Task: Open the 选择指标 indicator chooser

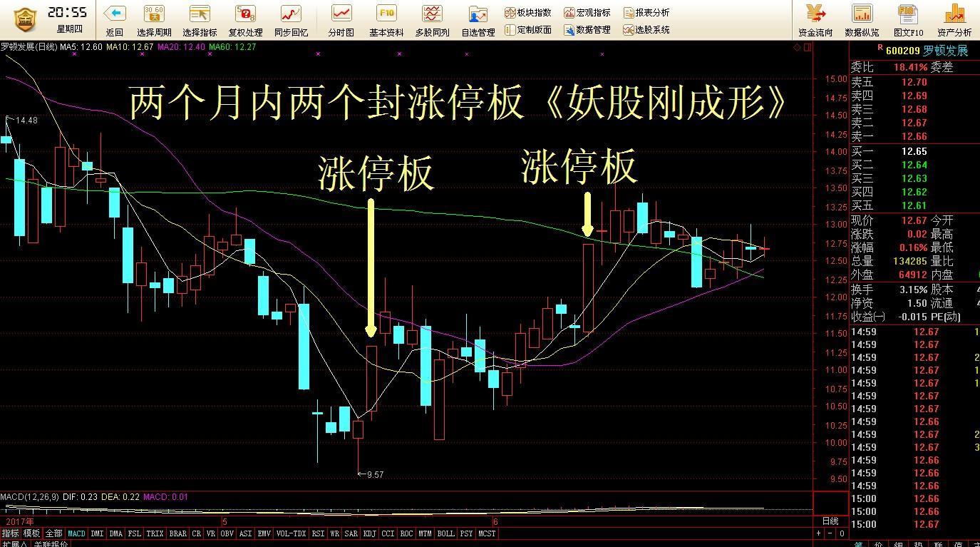Action: [x=198, y=19]
